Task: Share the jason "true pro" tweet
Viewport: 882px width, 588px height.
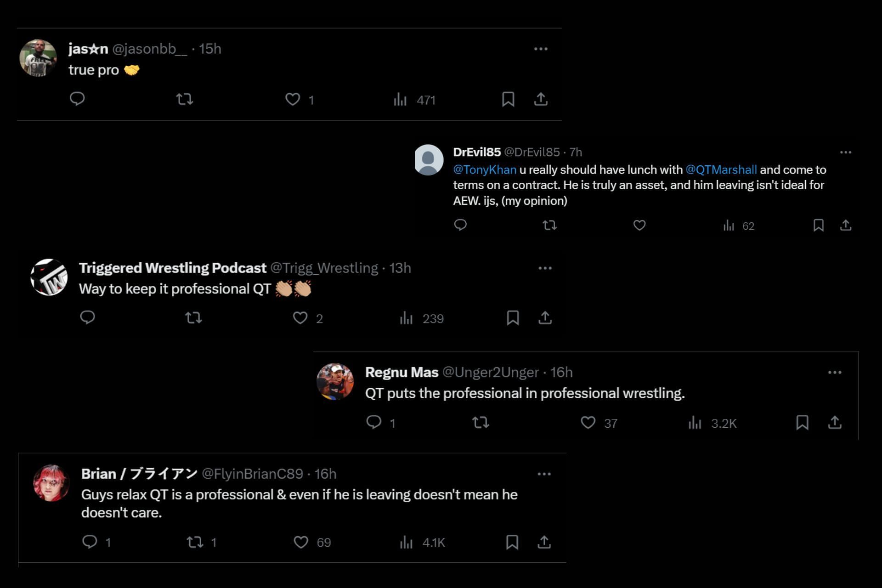Action: [541, 99]
